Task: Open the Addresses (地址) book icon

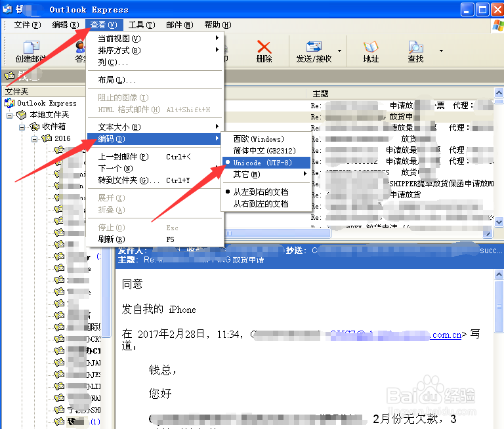Action: point(371,47)
